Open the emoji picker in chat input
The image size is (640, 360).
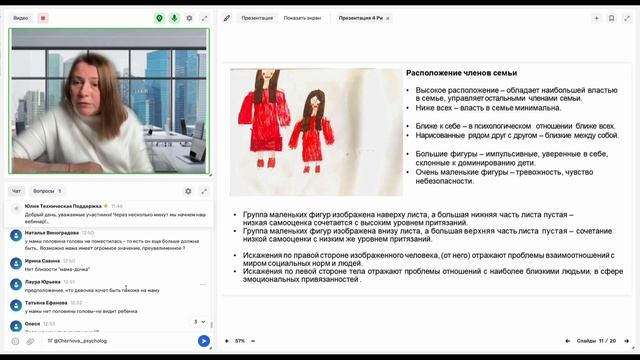(15, 341)
